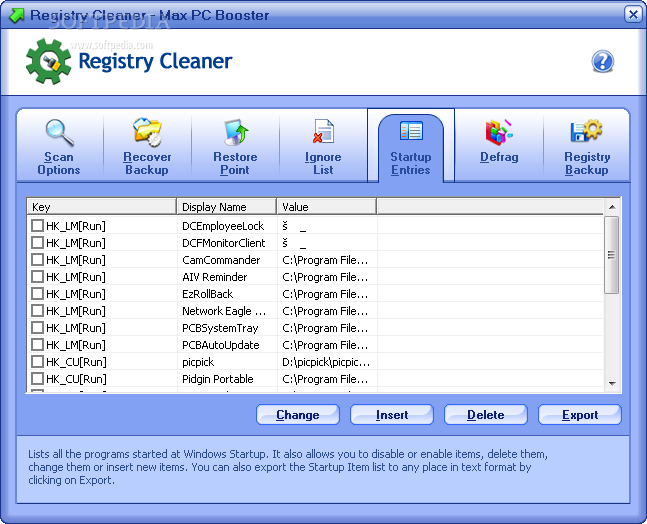Click the Scan Options magnifier icon

tap(60, 133)
